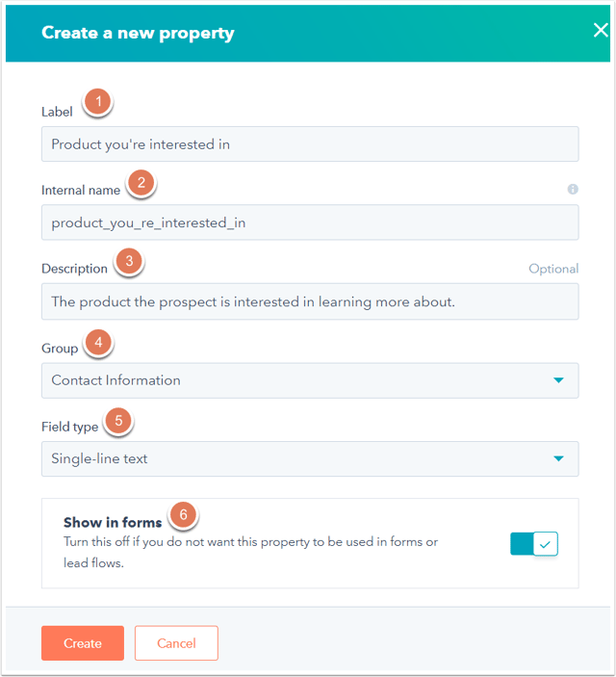The height and width of the screenshot is (677, 616).
Task: Focus the Label input field
Action: (310, 143)
